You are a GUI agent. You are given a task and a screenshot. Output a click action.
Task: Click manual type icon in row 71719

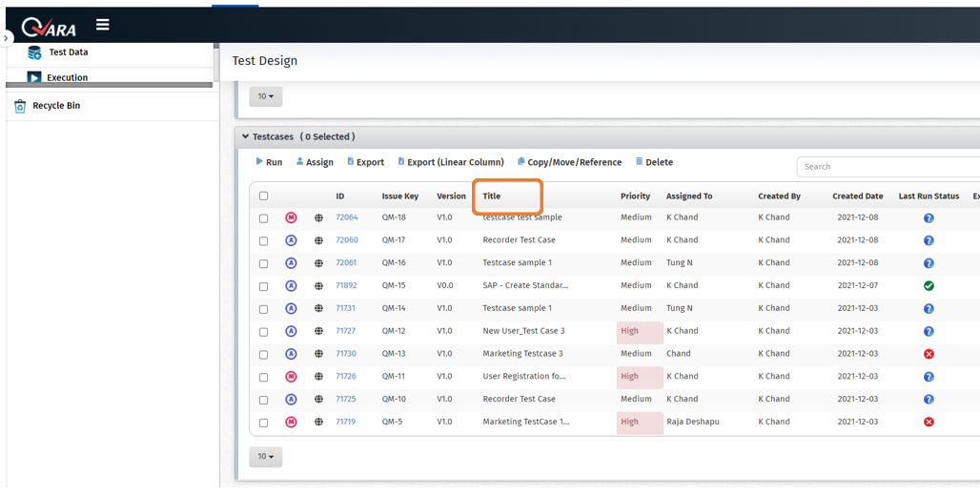pyautogui.click(x=291, y=423)
